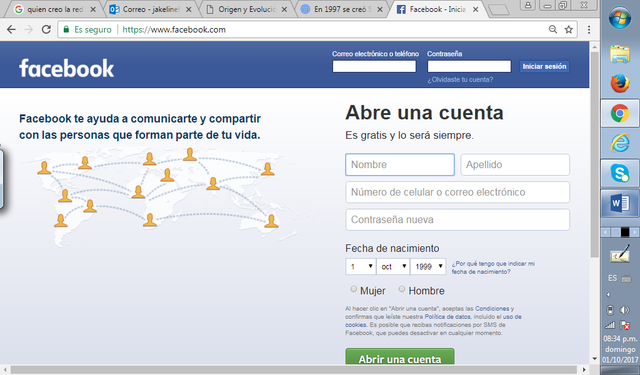Click the taskbar clock showing 08:34 p.m.
The width and height of the screenshot is (640, 375).
pos(620,339)
